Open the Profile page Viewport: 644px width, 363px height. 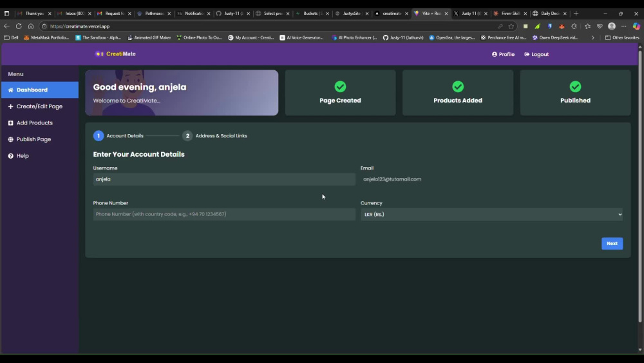[x=503, y=54]
